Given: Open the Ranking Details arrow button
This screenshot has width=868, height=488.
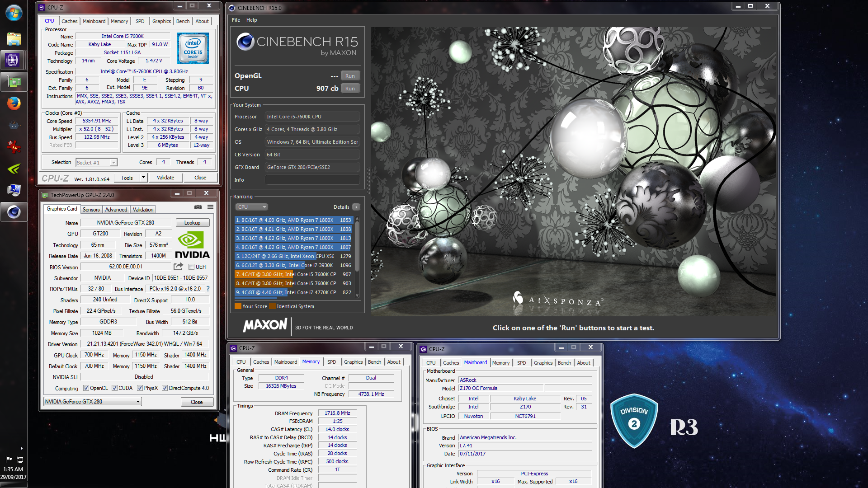Looking at the screenshot, I should (x=356, y=207).
